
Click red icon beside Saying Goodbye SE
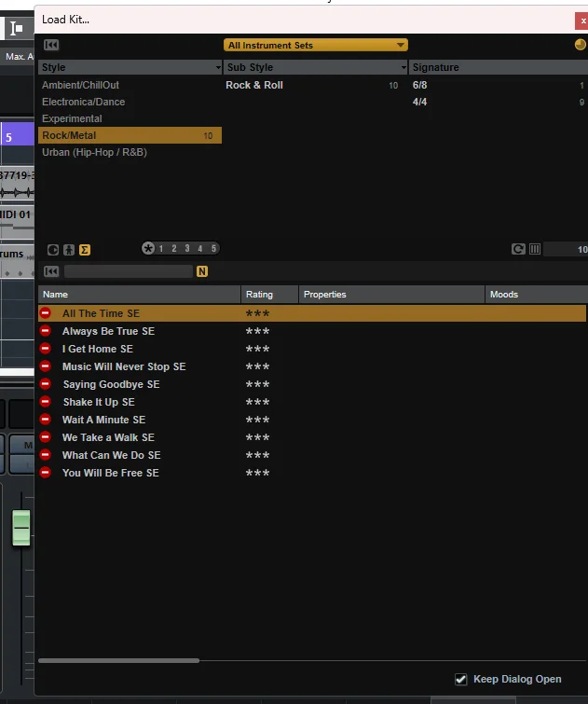(x=46, y=384)
